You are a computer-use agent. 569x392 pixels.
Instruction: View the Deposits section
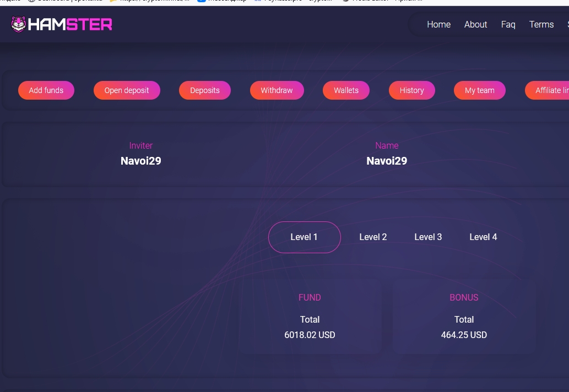(x=205, y=90)
